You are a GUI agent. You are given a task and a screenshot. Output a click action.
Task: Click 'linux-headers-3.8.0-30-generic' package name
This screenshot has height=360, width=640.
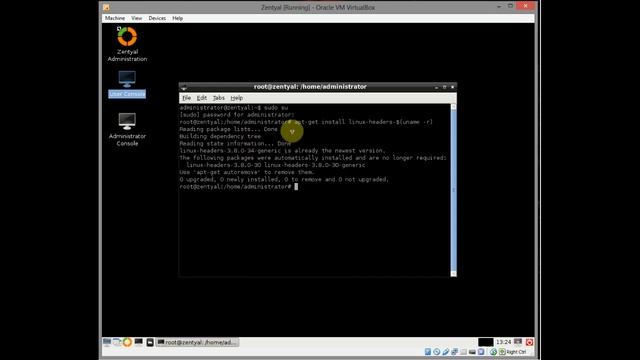pos(315,165)
